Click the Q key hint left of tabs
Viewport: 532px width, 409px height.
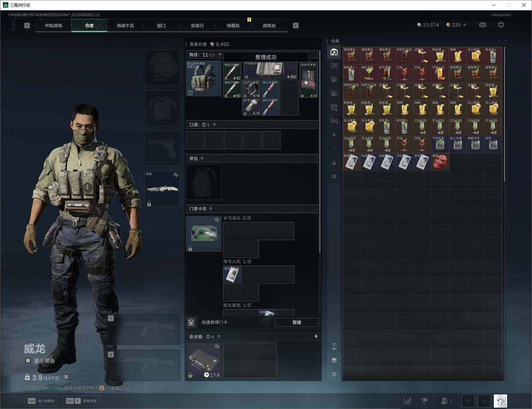pos(27,26)
